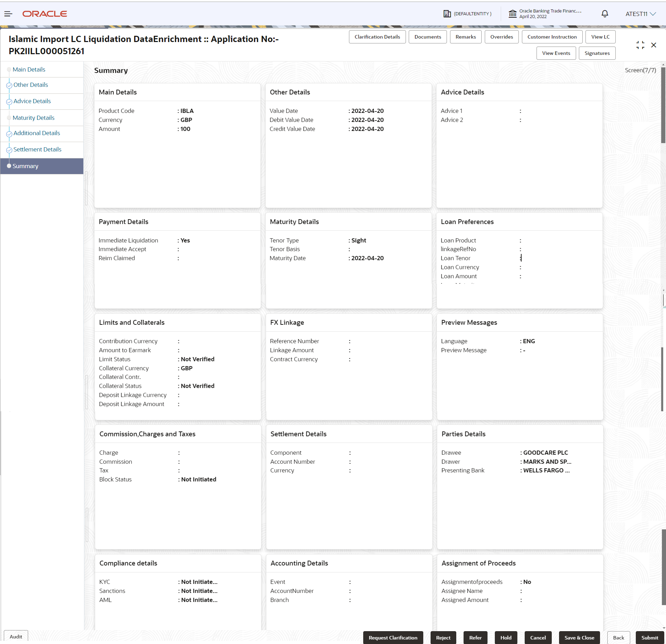Go to Main Details step
This screenshot has width=666, height=644.
pos(29,69)
